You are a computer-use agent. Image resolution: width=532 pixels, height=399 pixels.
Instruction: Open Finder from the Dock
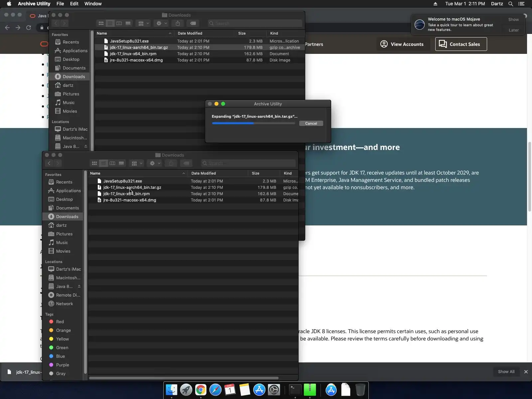pos(172,390)
